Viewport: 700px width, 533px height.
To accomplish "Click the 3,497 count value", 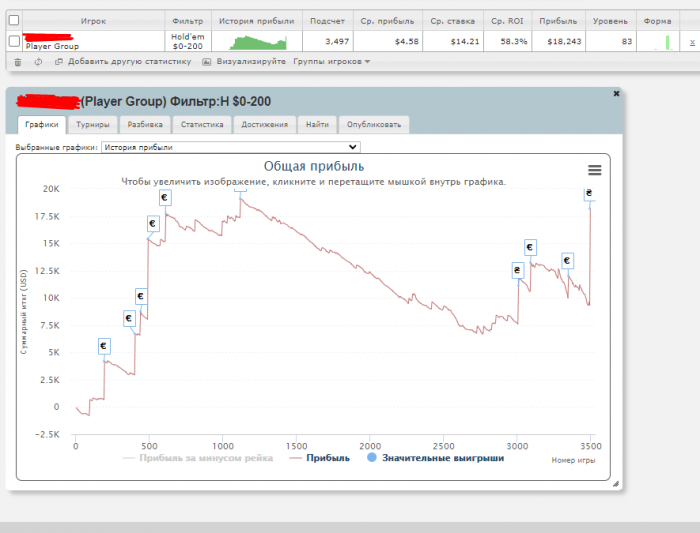I will (x=337, y=42).
